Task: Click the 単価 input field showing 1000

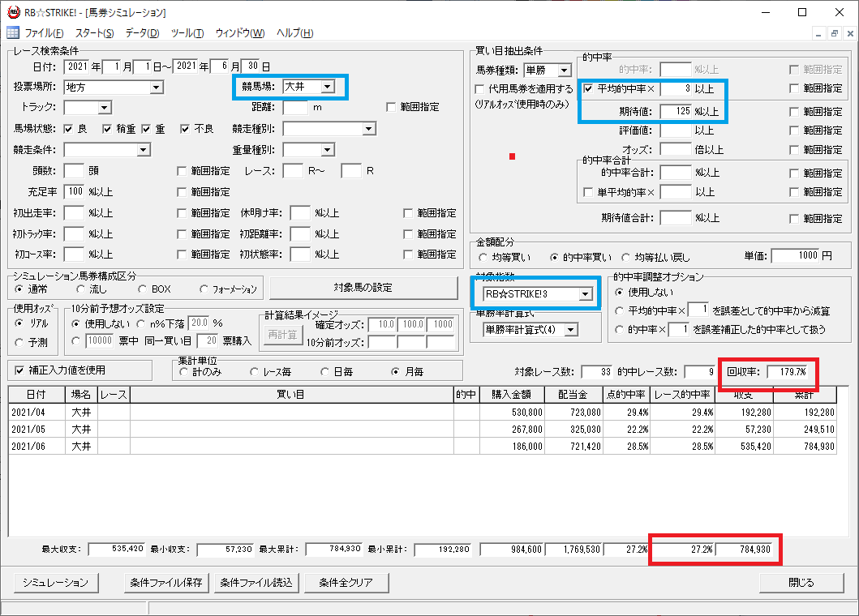Action: (x=796, y=255)
